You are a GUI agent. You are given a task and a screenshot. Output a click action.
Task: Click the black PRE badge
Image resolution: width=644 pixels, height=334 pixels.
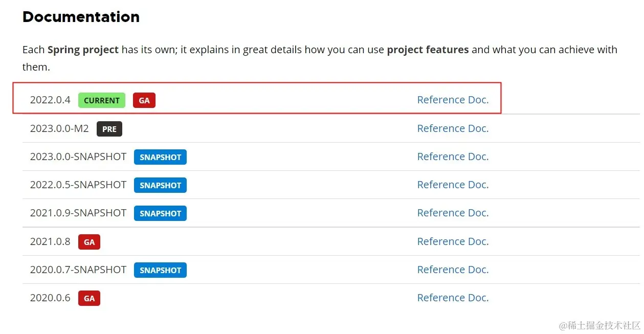[109, 129]
